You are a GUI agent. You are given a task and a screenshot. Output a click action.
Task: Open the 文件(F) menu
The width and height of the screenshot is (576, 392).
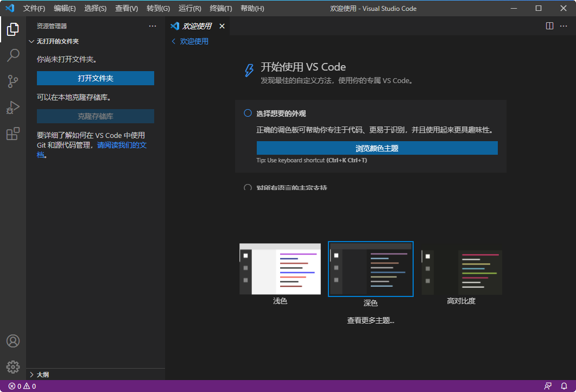coord(34,9)
